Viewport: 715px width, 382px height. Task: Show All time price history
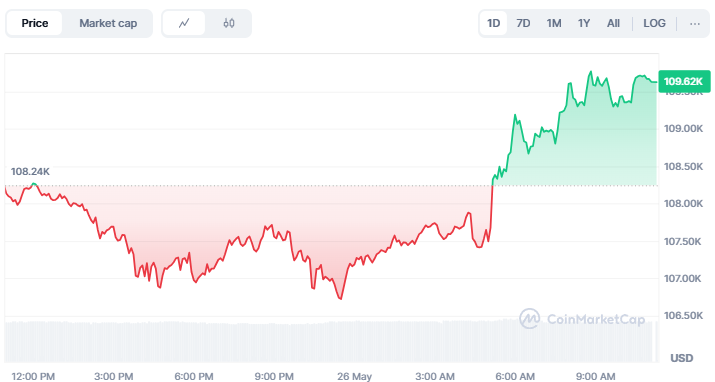[x=613, y=23]
